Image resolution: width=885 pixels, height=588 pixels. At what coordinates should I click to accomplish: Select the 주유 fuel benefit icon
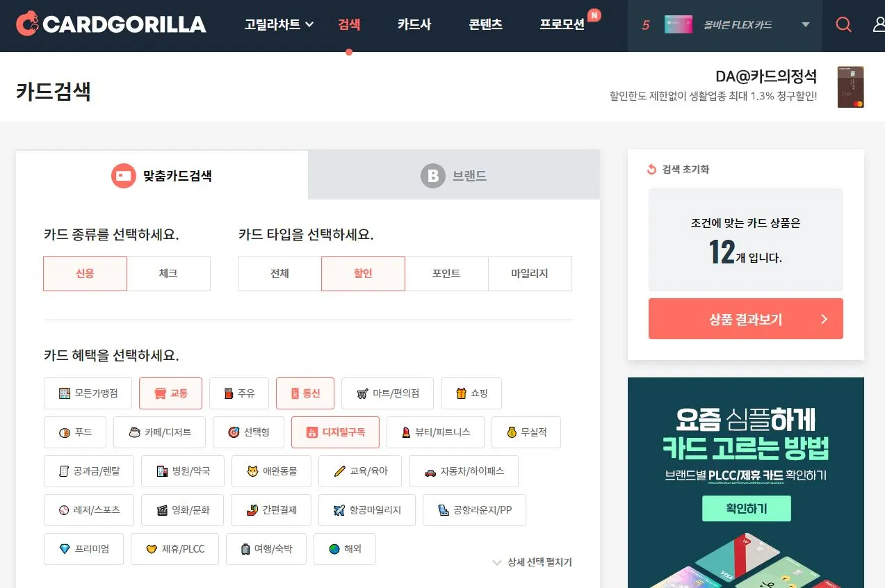(228, 393)
